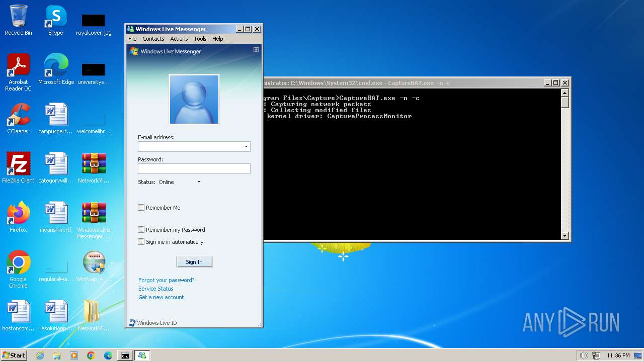Viewport: 644px width, 362px height.
Task: Open the File menu in Messenger
Action: pyautogui.click(x=132, y=39)
